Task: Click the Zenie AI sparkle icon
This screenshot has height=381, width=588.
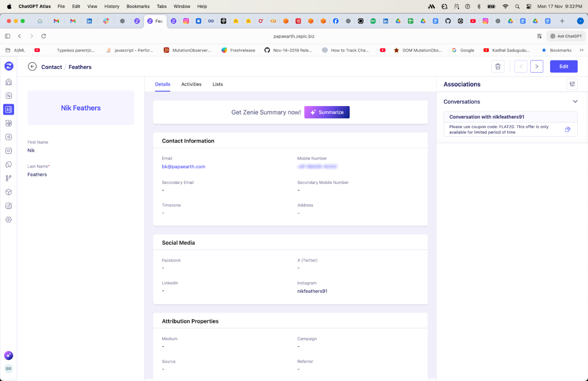Action: coord(9,355)
